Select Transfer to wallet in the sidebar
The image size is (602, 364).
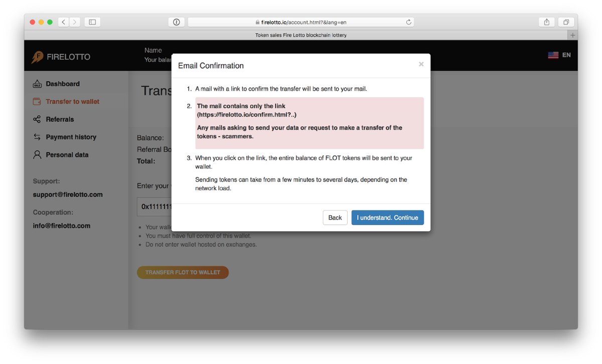73,101
